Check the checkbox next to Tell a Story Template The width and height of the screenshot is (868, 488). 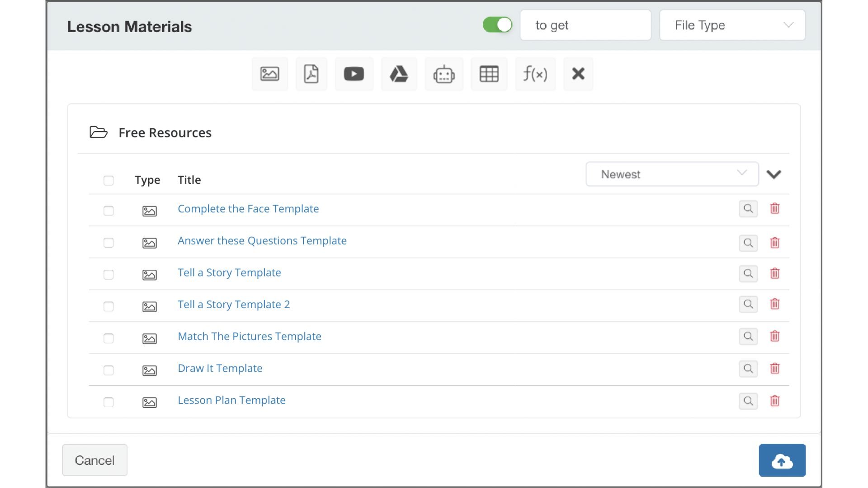pos(108,274)
